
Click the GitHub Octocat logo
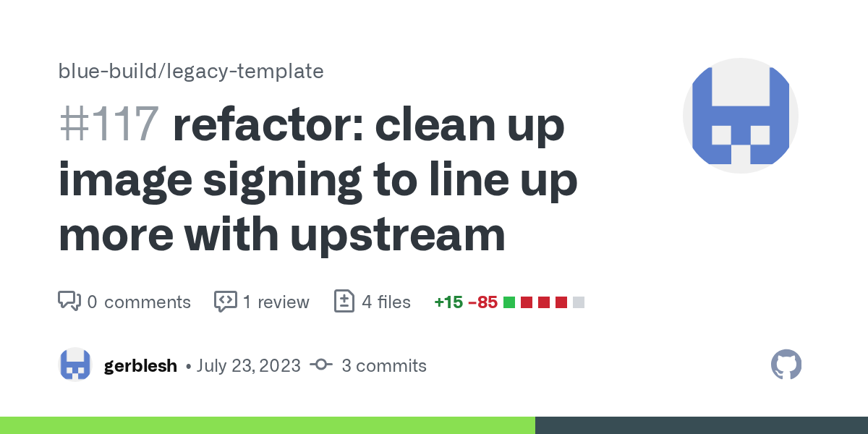(x=786, y=365)
